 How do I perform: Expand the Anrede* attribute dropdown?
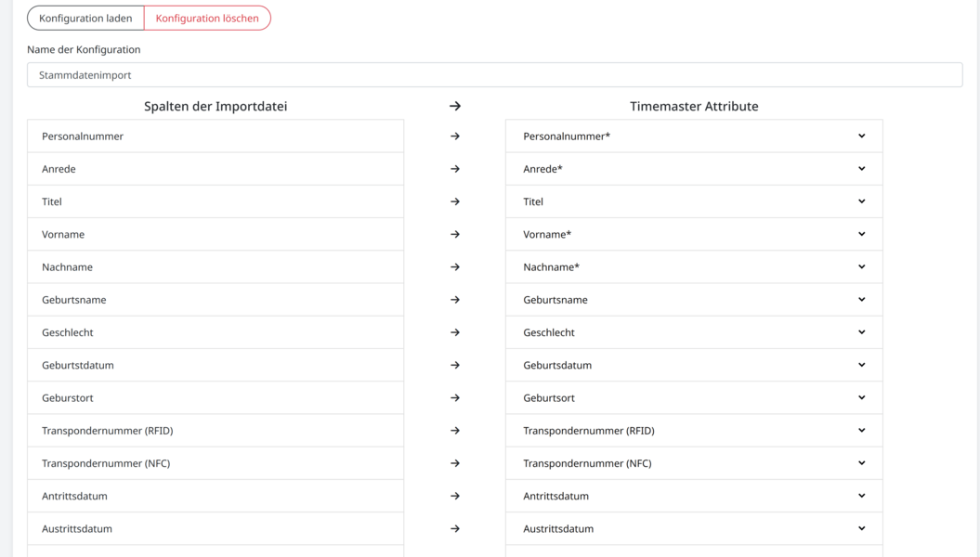click(693, 169)
